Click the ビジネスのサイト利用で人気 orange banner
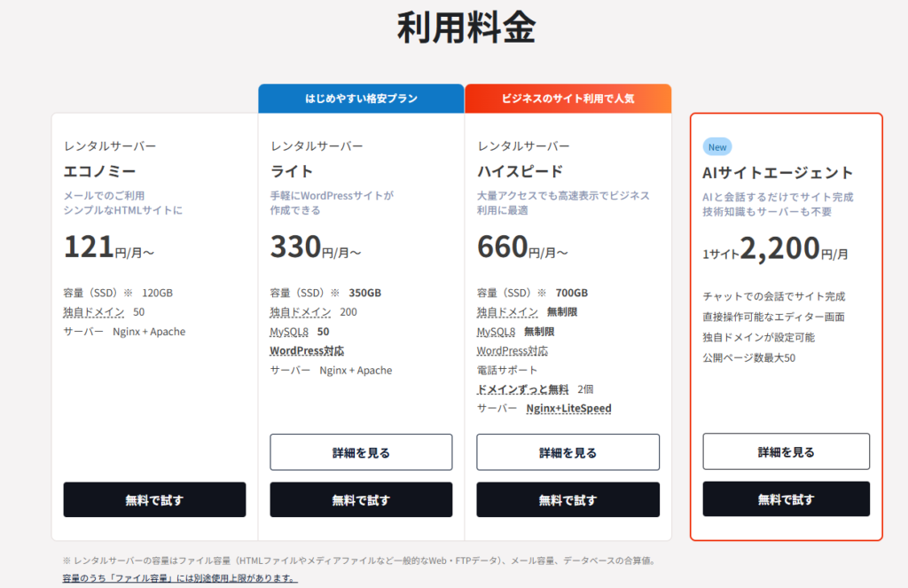Viewport: 908px width, 588px height. (x=567, y=98)
